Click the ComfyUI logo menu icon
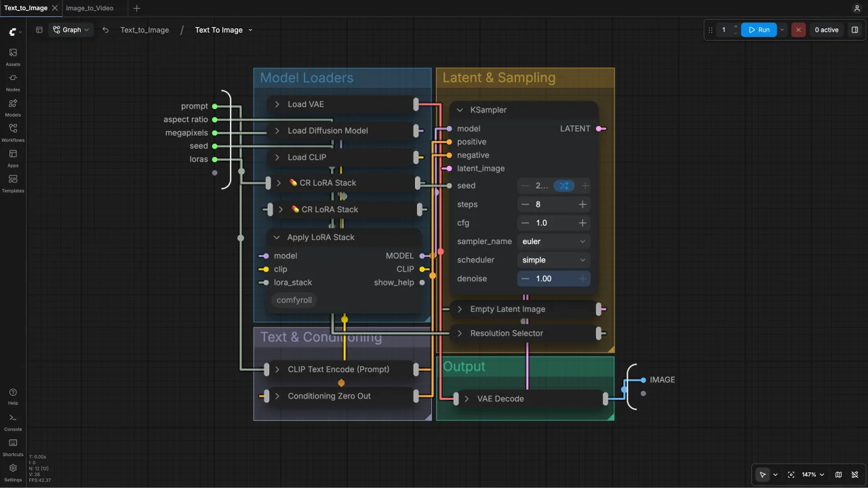868x488 pixels. pos(15,31)
